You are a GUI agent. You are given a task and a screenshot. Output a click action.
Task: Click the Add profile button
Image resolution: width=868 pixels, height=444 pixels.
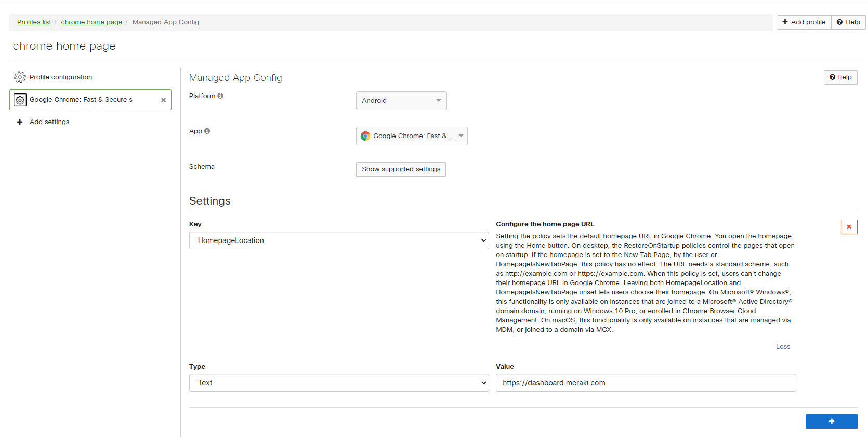point(804,22)
